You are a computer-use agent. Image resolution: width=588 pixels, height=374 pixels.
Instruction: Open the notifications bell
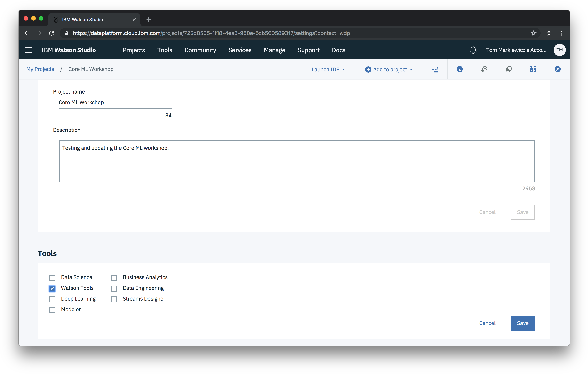point(473,50)
